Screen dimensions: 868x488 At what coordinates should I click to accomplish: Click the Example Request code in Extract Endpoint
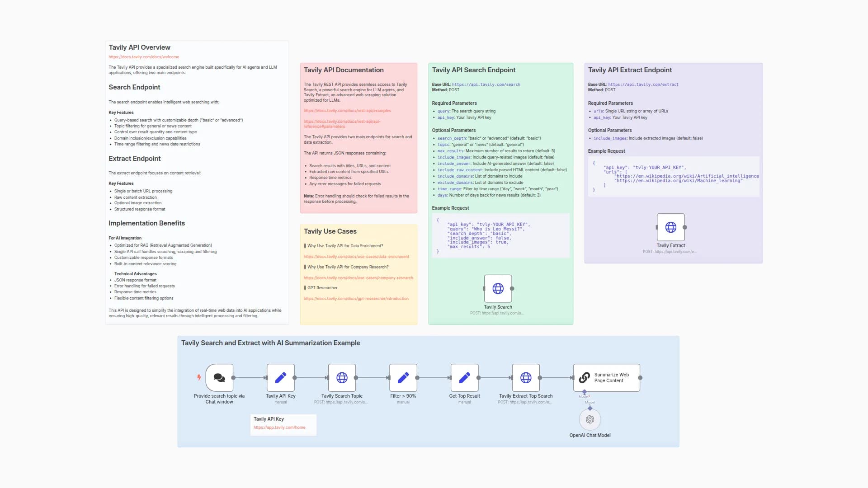click(674, 176)
